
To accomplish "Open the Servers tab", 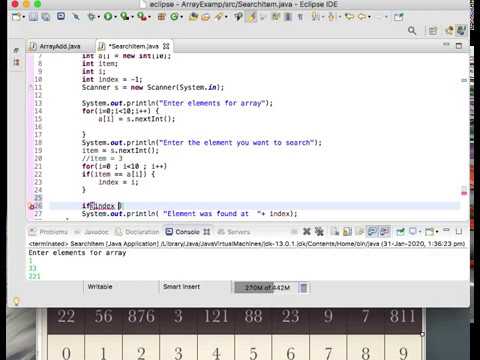I will (234, 232).
